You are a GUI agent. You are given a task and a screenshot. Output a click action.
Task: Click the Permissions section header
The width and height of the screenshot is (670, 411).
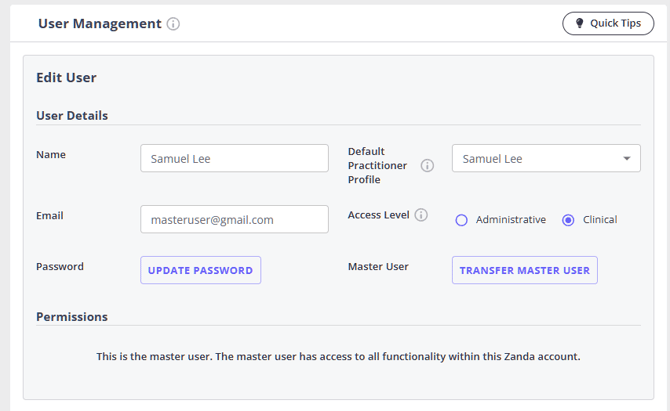[72, 317]
